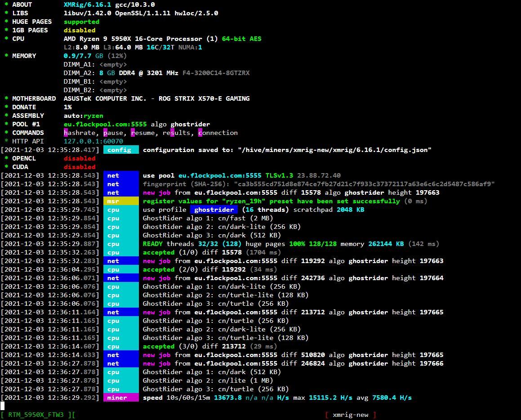Click the RTM_5950X_FTW3 session name in status bar

click(x=36, y=415)
